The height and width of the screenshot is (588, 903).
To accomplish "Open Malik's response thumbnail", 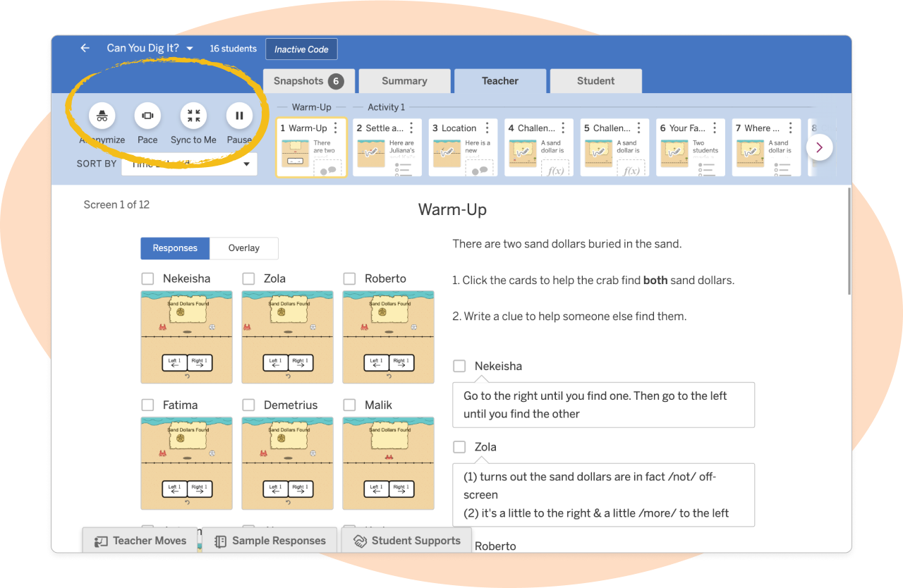I will pos(388,463).
